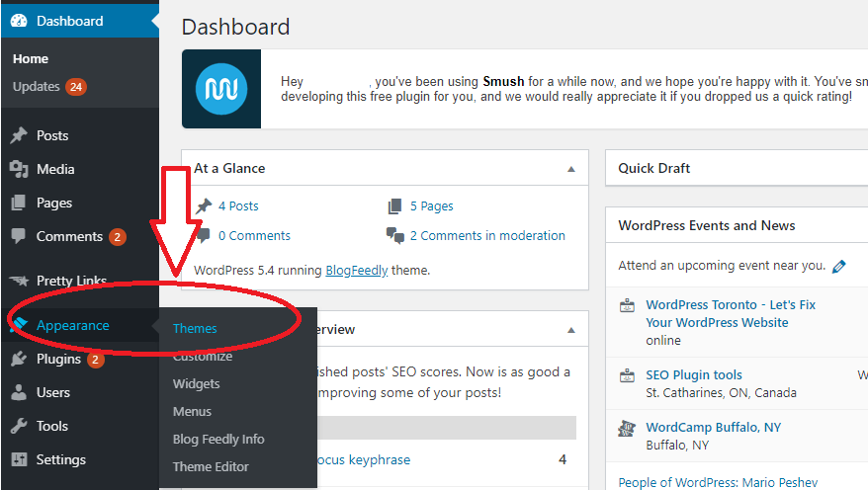Collapse the At a Glance panel
This screenshot has width=868, height=490.
pyautogui.click(x=571, y=169)
